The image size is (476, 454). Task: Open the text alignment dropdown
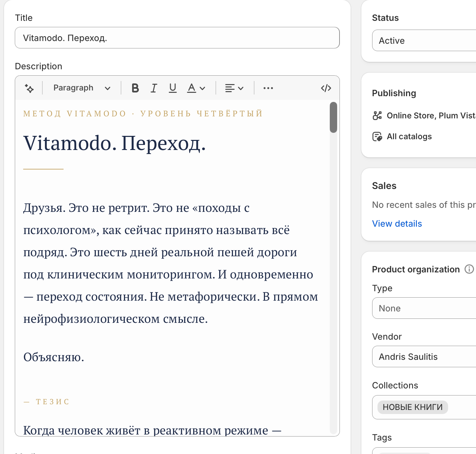pos(234,88)
